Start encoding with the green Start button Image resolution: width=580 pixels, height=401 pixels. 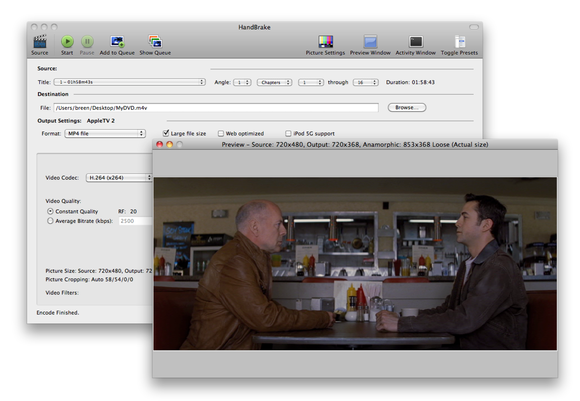[67, 41]
